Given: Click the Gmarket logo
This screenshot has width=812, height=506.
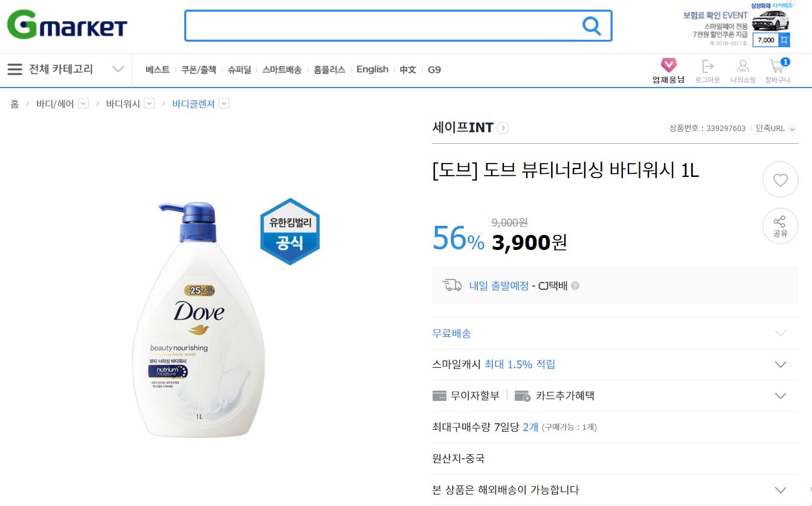Looking at the screenshot, I should pos(67,25).
